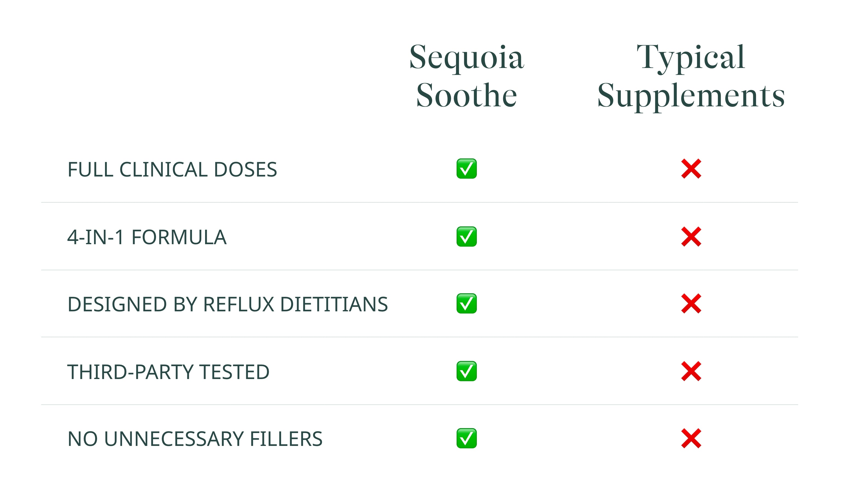The height and width of the screenshot is (504, 841).
Task: Click the green check for Third-Party Tested
Action: tap(466, 371)
